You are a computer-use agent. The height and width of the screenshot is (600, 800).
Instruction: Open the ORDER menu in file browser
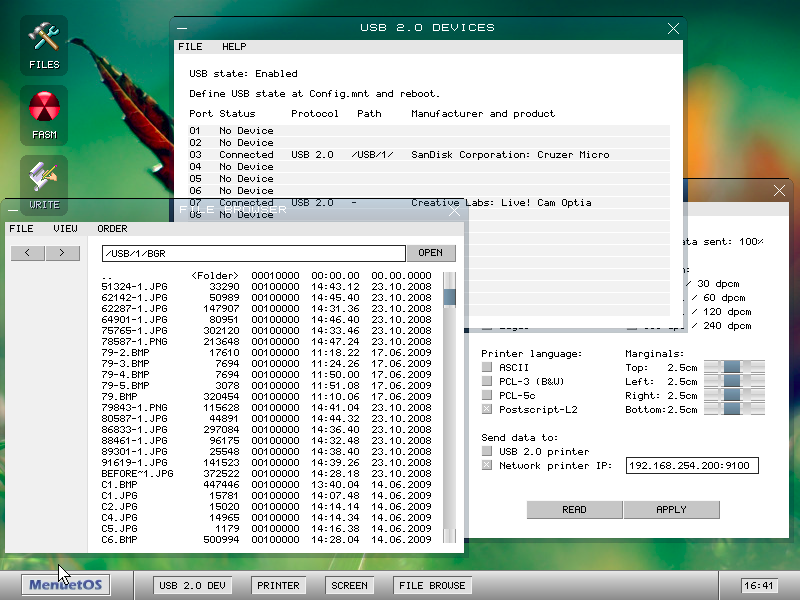tap(112, 229)
